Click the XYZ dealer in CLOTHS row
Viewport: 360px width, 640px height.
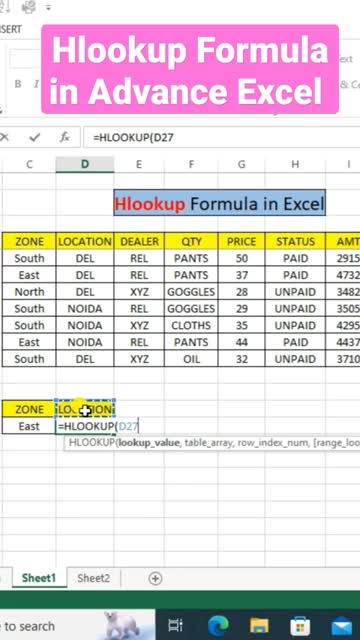pos(139,325)
